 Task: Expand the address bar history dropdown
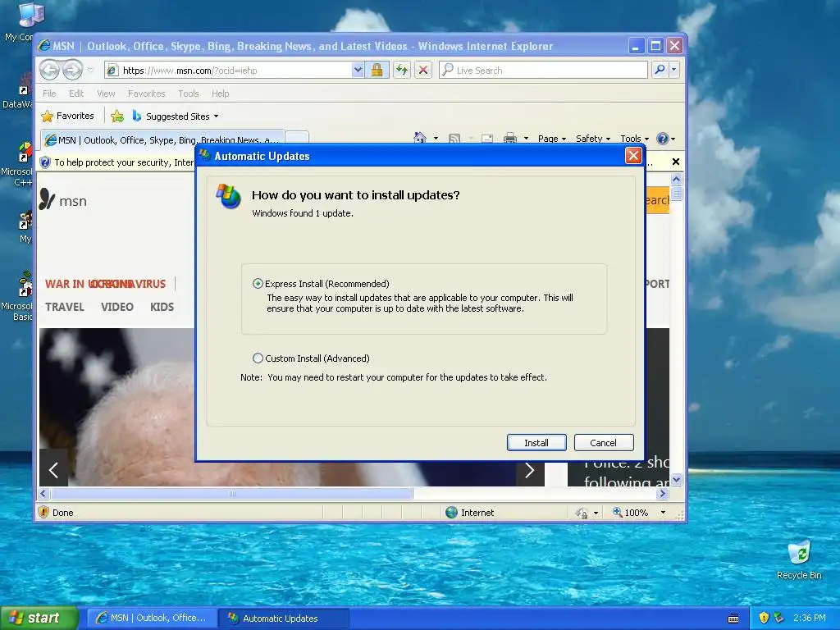pos(358,71)
